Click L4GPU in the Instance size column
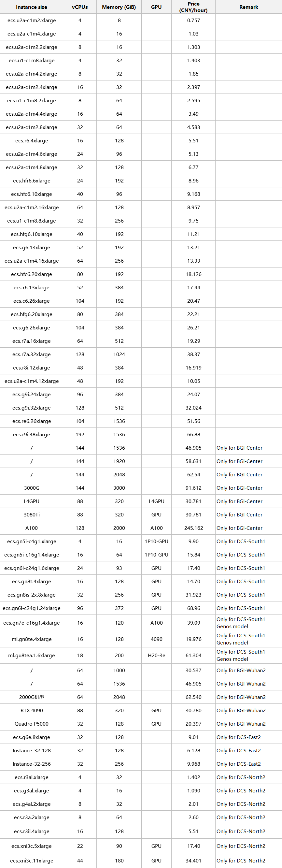The height and width of the screenshot is (868, 282). (x=31, y=501)
